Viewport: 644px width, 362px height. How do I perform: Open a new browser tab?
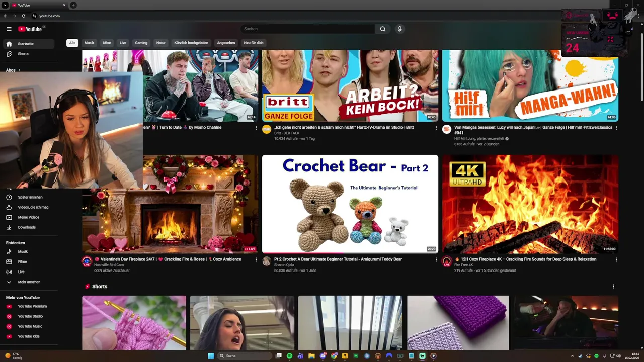pos(73,5)
